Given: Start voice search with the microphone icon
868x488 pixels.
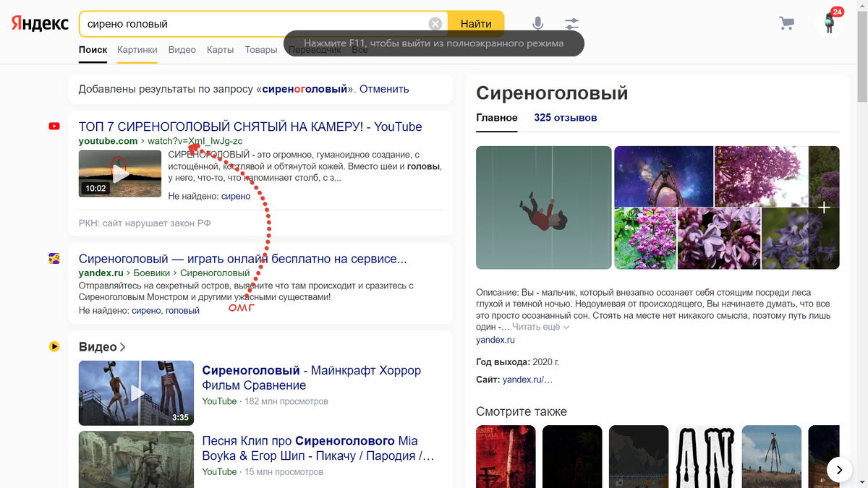Looking at the screenshot, I should [537, 24].
